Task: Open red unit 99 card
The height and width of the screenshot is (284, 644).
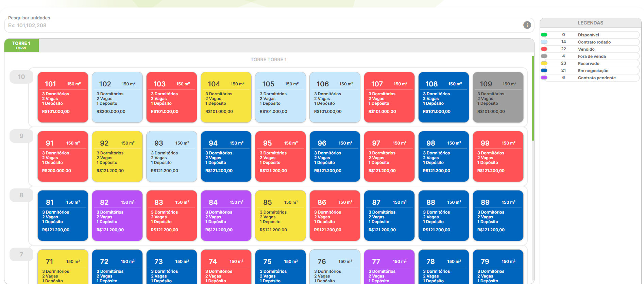Action: tap(498, 156)
